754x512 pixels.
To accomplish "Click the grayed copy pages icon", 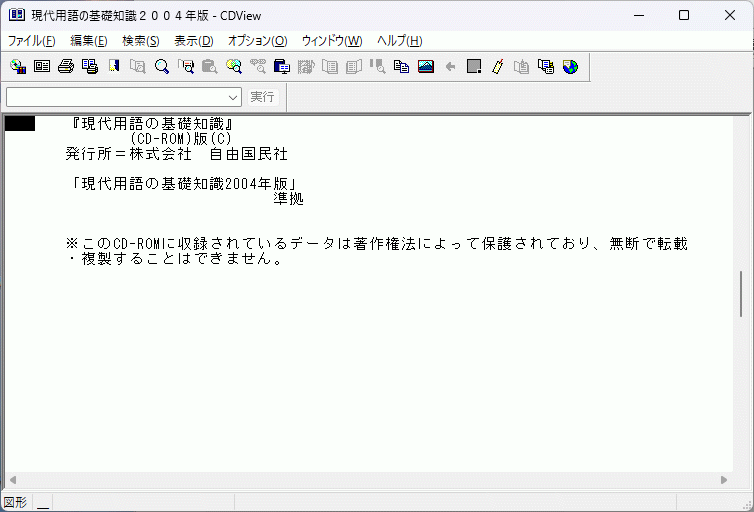I will click(522, 66).
